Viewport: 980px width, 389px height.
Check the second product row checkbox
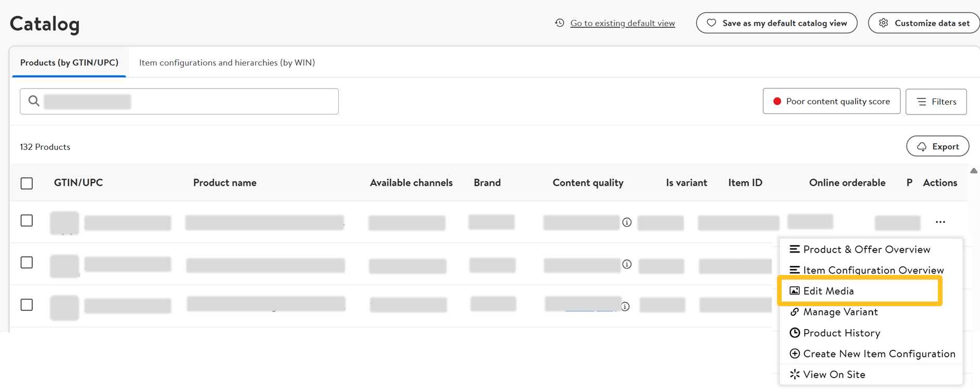pos(27,262)
